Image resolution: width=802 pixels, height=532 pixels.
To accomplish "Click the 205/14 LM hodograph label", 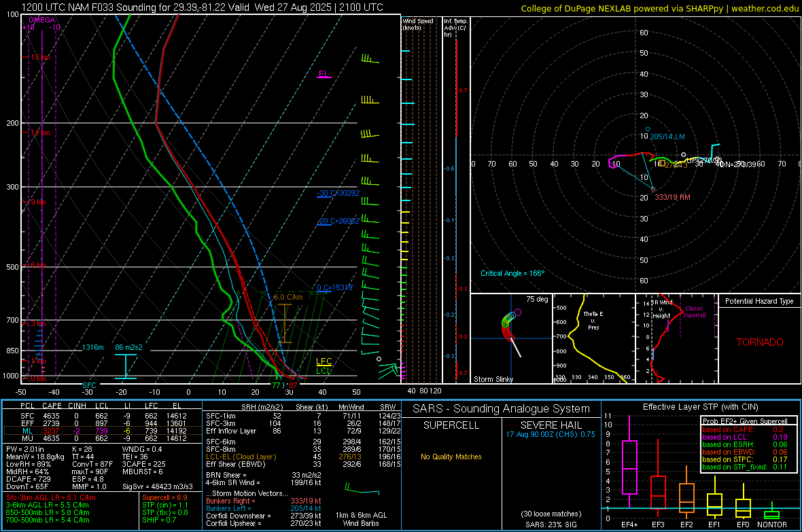I will 667,137.
